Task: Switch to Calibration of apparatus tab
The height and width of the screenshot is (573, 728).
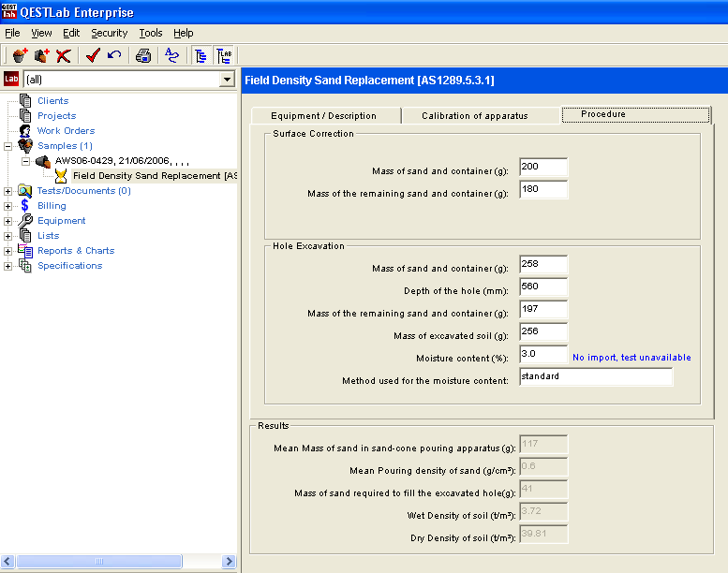Action: click(x=474, y=116)
